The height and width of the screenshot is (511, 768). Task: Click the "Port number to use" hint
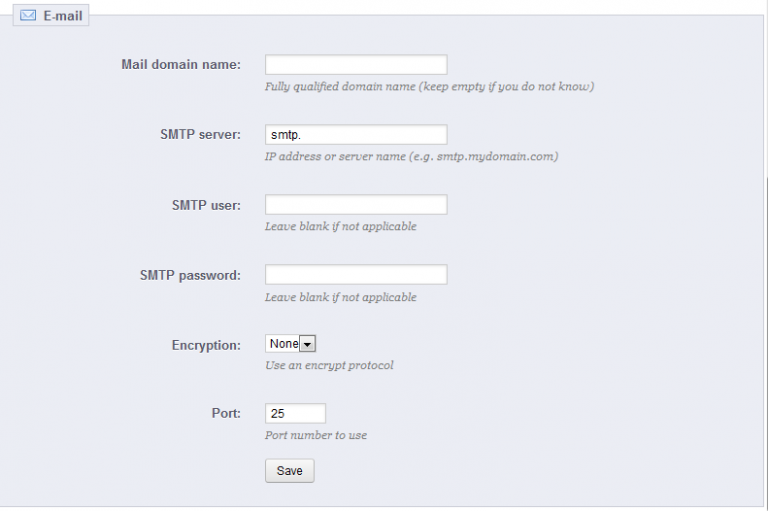click(x=316, y=436)
